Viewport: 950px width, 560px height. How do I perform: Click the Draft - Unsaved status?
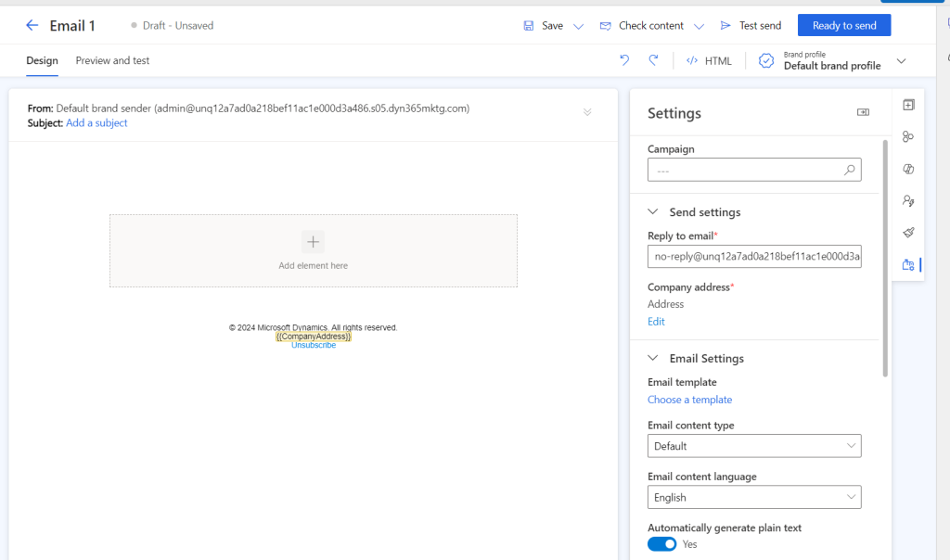click(173, 25)
